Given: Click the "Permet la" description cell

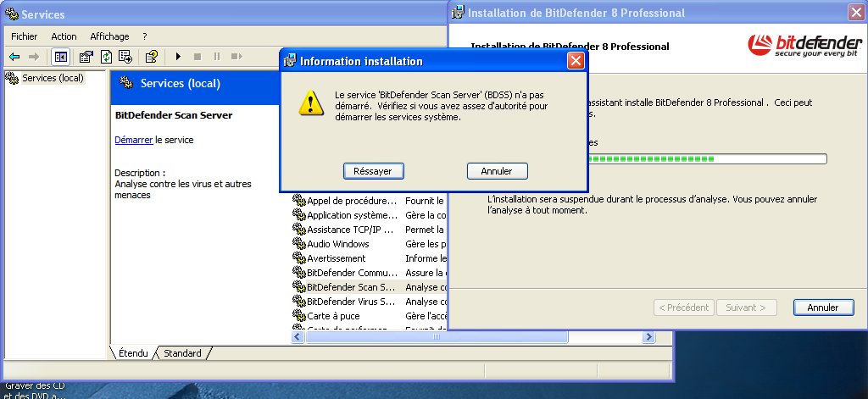Looking at the screenshot, I should [425, 229].
